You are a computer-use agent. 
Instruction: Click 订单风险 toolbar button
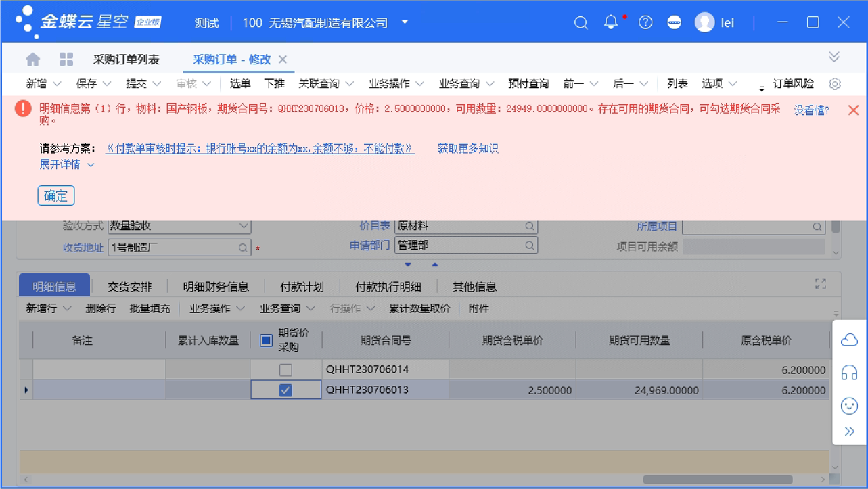click(x=794, y=84)
